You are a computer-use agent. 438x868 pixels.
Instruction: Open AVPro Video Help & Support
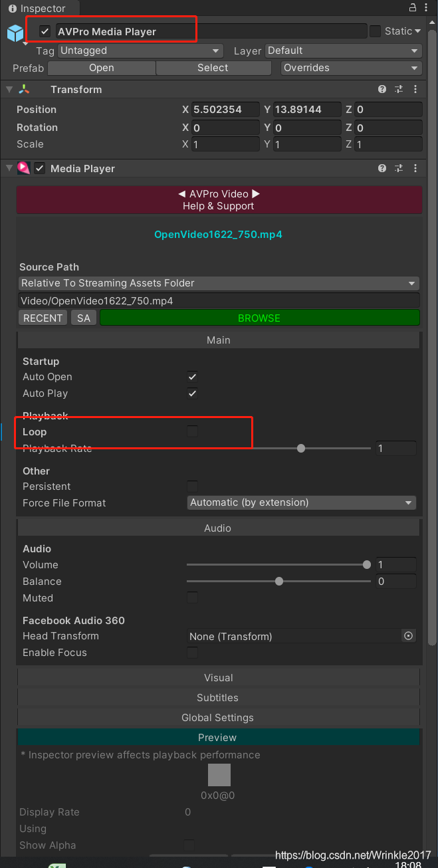(219, 200)
